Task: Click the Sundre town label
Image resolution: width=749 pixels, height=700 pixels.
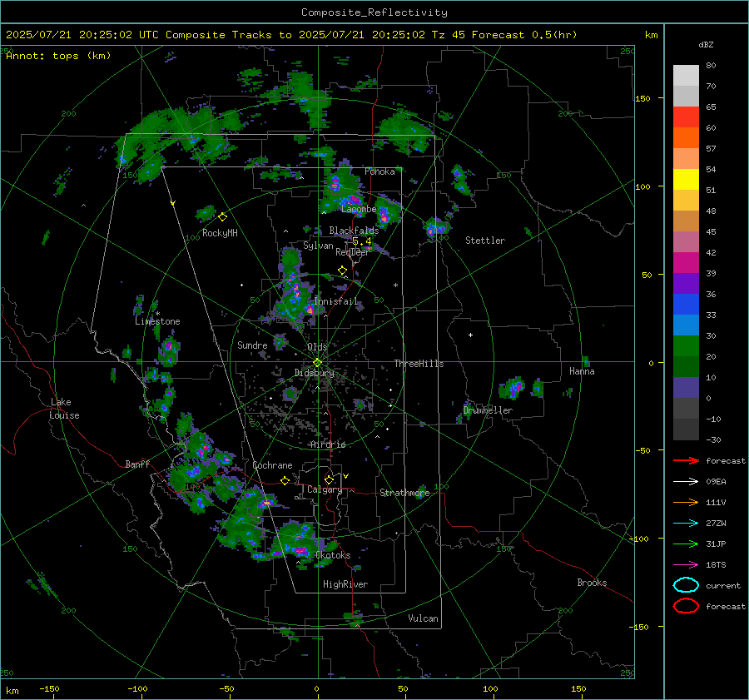Action: pos(252,345)
